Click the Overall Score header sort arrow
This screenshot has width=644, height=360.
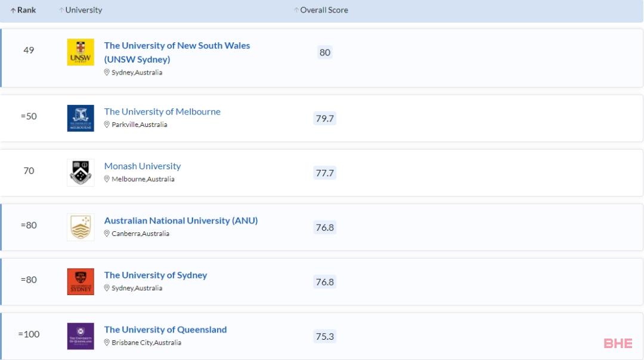(x=296, y=10)
